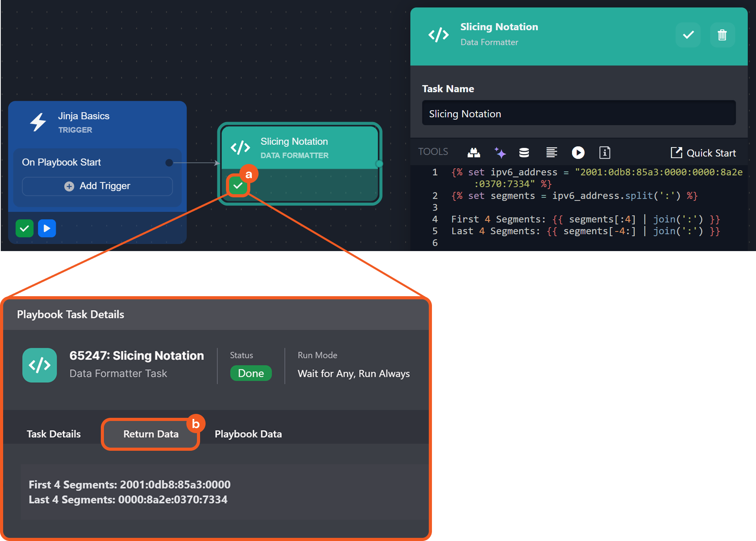Click the delete trash icon in panel header
This screenshot has height=541, width=756.
click(x=722, y=35)
